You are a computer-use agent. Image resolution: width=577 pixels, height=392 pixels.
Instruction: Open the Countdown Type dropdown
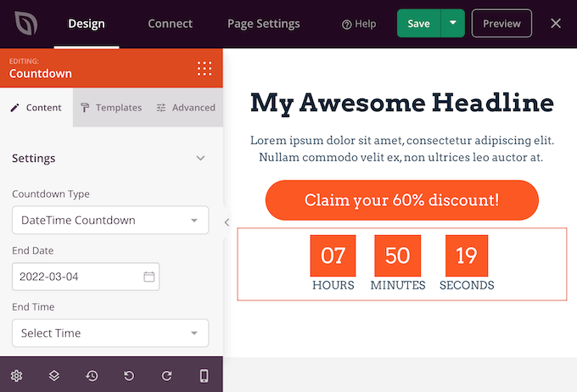(x=110, y=221)
